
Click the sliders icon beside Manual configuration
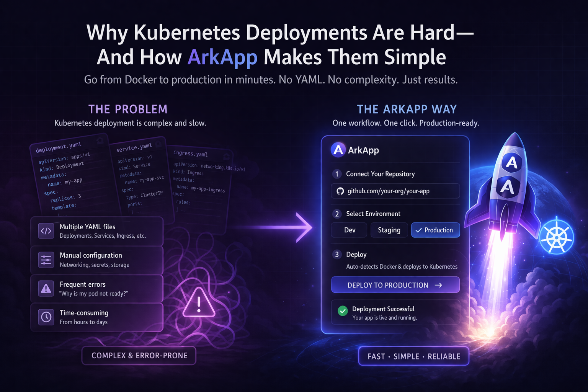46,260
